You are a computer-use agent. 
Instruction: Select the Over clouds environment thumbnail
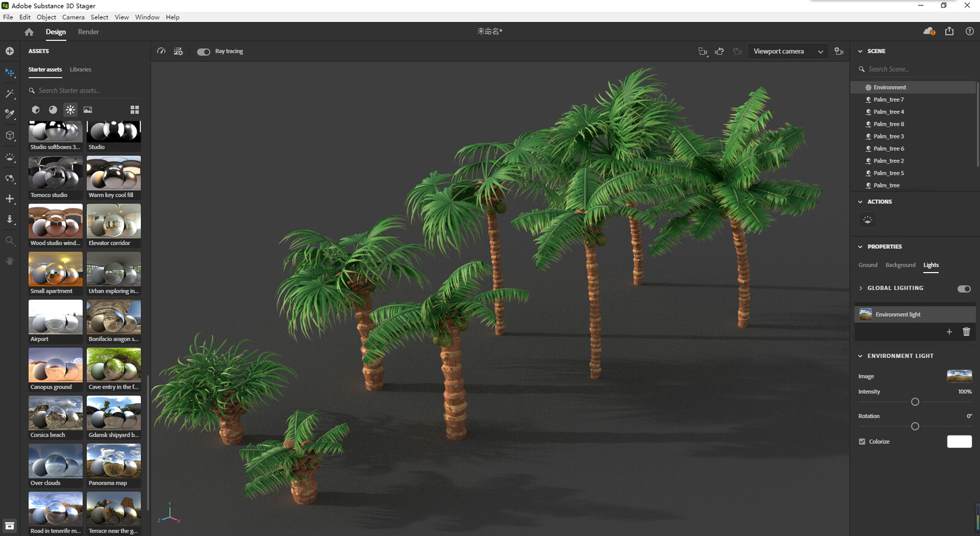55,461
